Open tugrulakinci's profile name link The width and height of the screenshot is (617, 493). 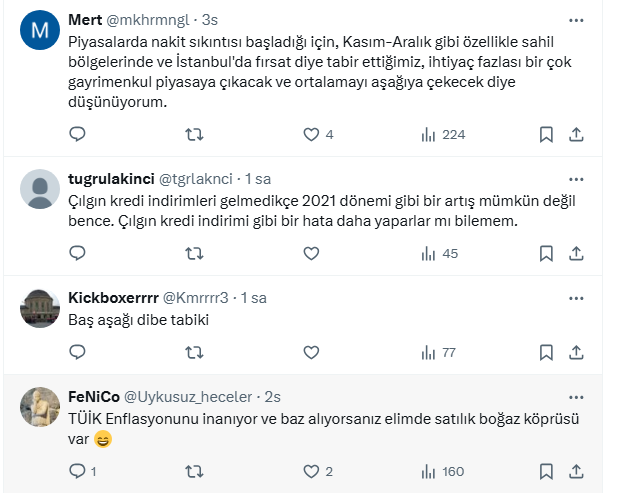pyautogui.click(x=110, y=179)
